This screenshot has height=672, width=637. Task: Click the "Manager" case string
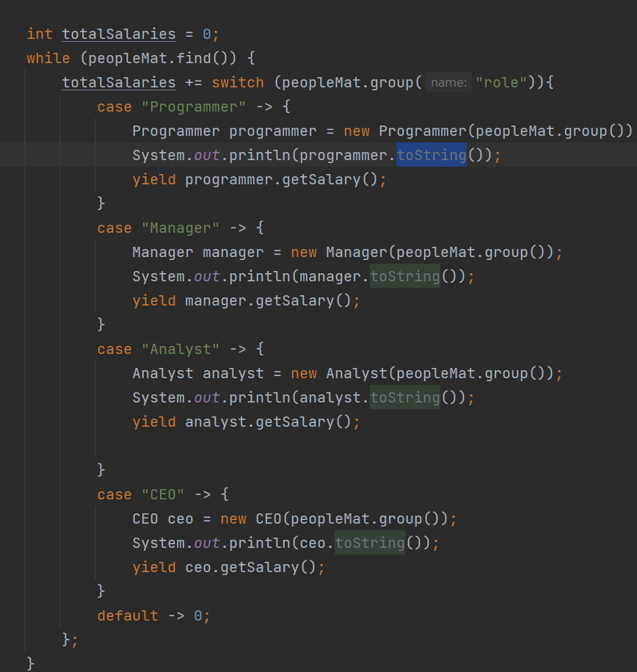(181, 228)
